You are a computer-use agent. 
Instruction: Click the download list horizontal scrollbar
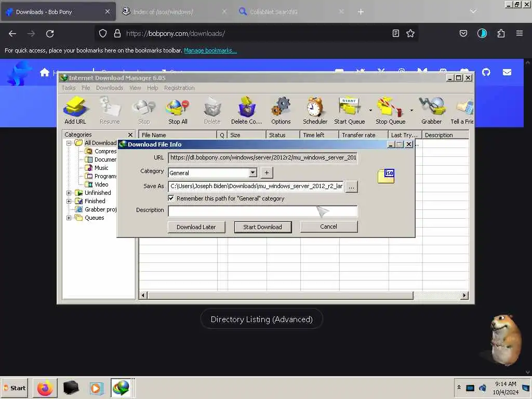coord(280,296)
